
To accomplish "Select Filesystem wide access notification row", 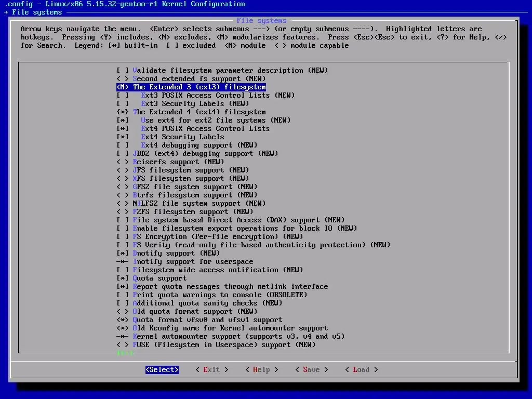I will click(210, 270).
